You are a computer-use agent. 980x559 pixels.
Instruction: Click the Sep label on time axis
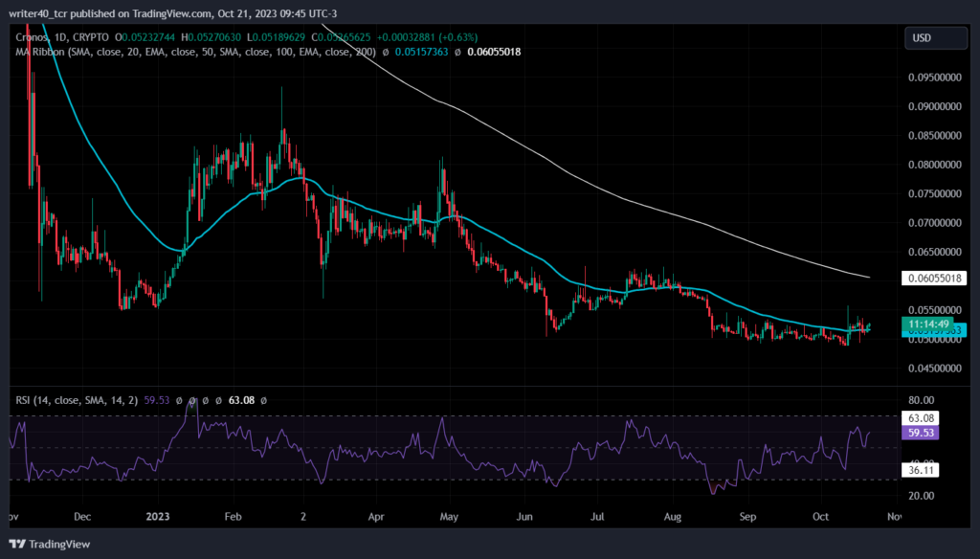tap(747, 517)
